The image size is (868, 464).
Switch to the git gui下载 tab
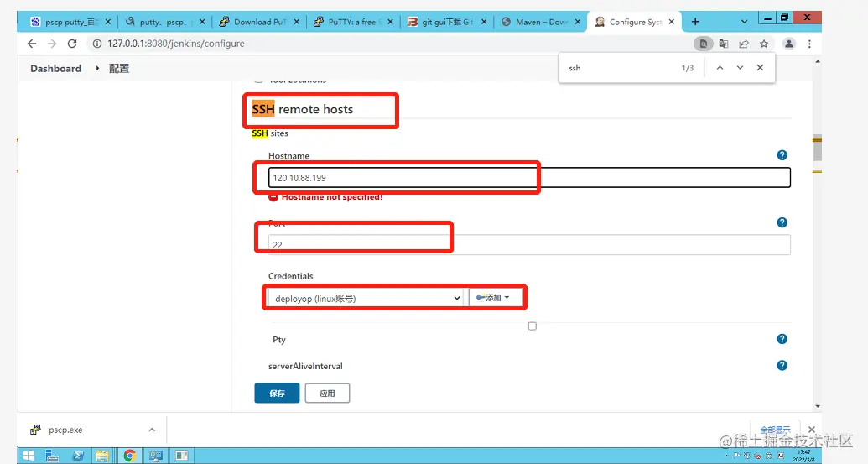[x=447, y=22]
